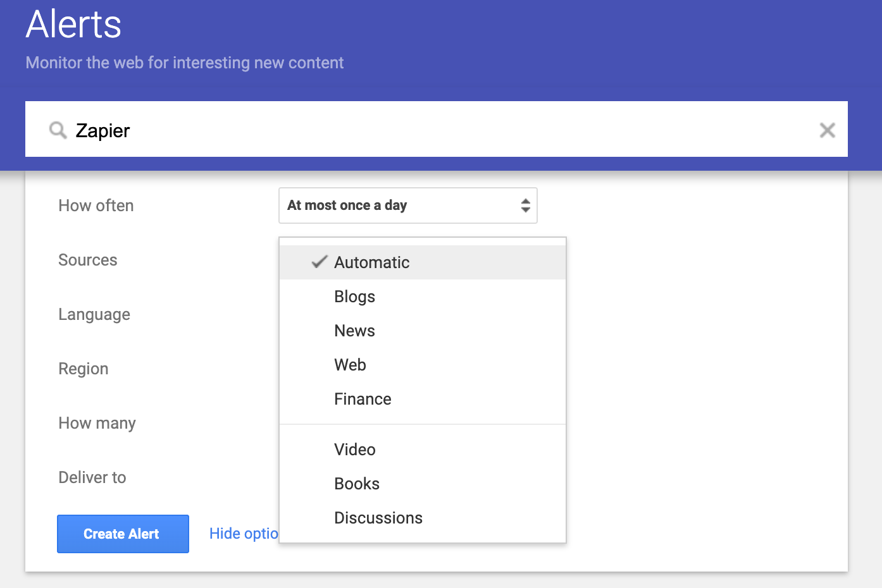Select the Automatic source option
882x588 pixels.
click(423, 262)
